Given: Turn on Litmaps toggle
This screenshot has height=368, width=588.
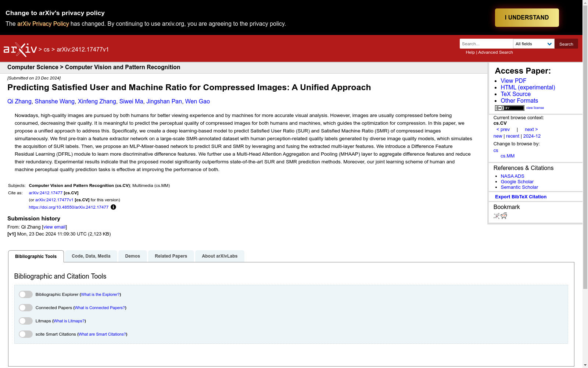Looking at the screenshot, I should [26, 321].
